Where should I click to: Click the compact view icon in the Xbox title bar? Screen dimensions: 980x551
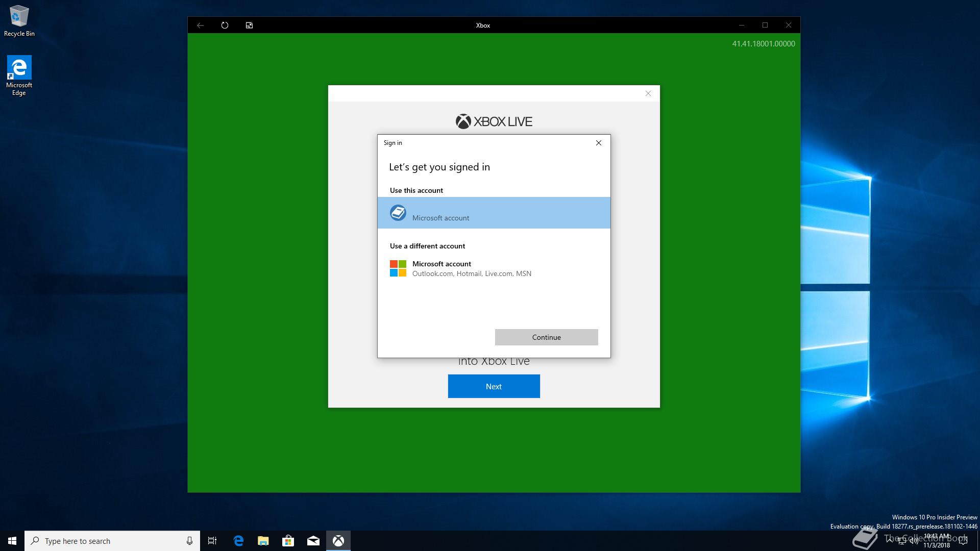(x=249, y=25)
